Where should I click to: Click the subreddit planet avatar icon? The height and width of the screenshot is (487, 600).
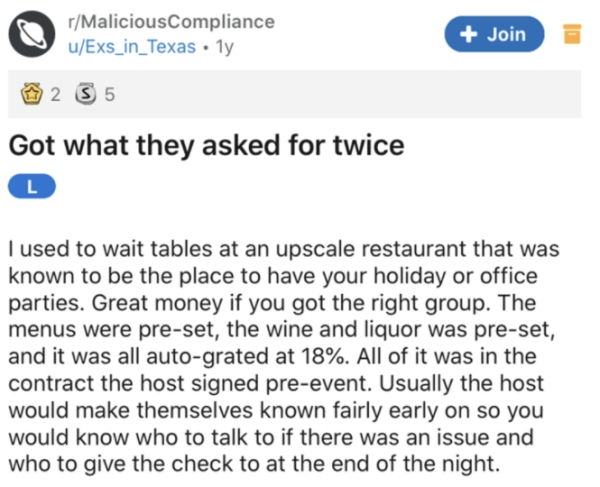(29, 34)
